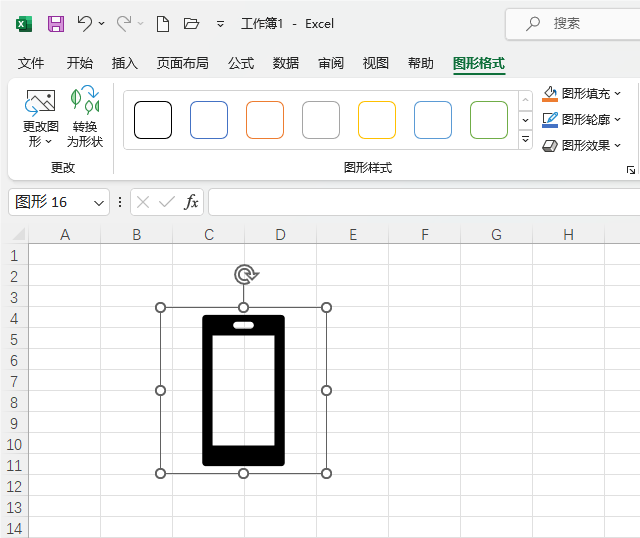Select column D header
The image size is (640, 538).
pyautogui.click(x=280, y=235)
